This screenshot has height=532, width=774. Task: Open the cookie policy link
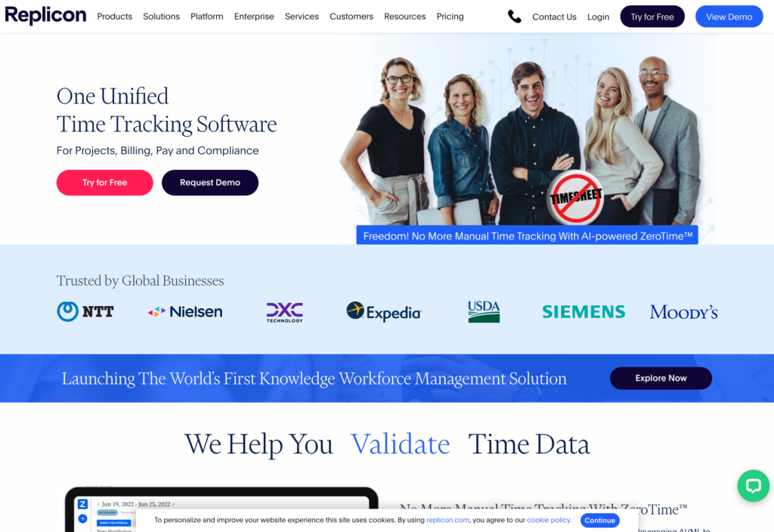pos(549,520)
